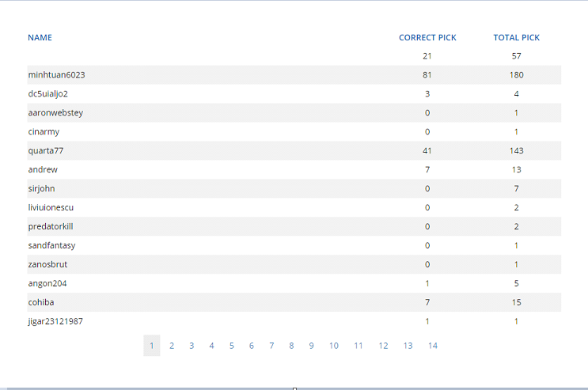Image resolution: width=588 pixels, height=390 pixels.
Task: Click the cohiba row name
Action: 41,302
